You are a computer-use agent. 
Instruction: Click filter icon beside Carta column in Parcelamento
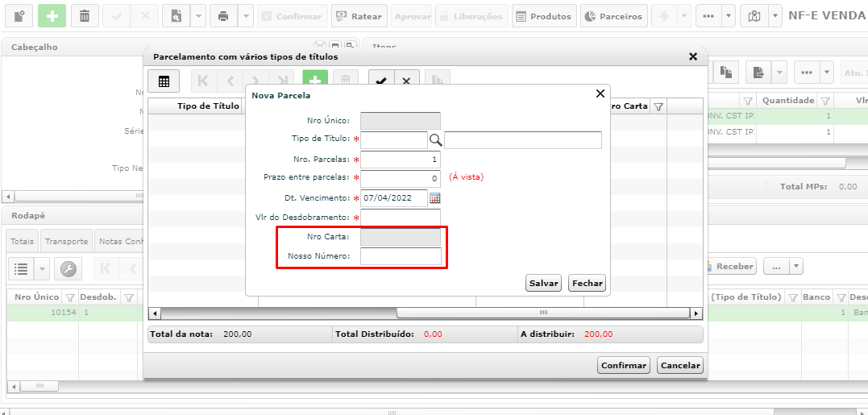click(x=658, y=107)
